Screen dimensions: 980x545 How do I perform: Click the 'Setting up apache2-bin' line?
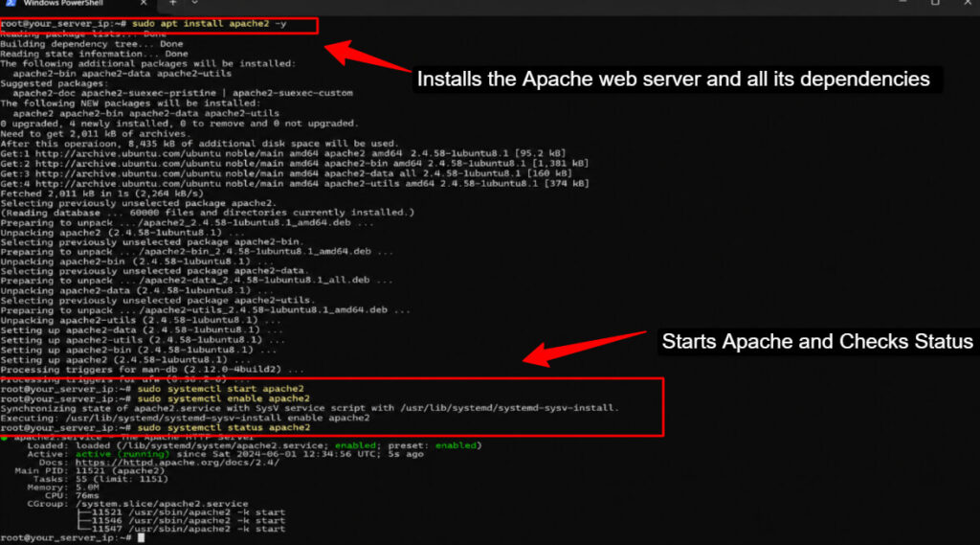pos(138,350)
